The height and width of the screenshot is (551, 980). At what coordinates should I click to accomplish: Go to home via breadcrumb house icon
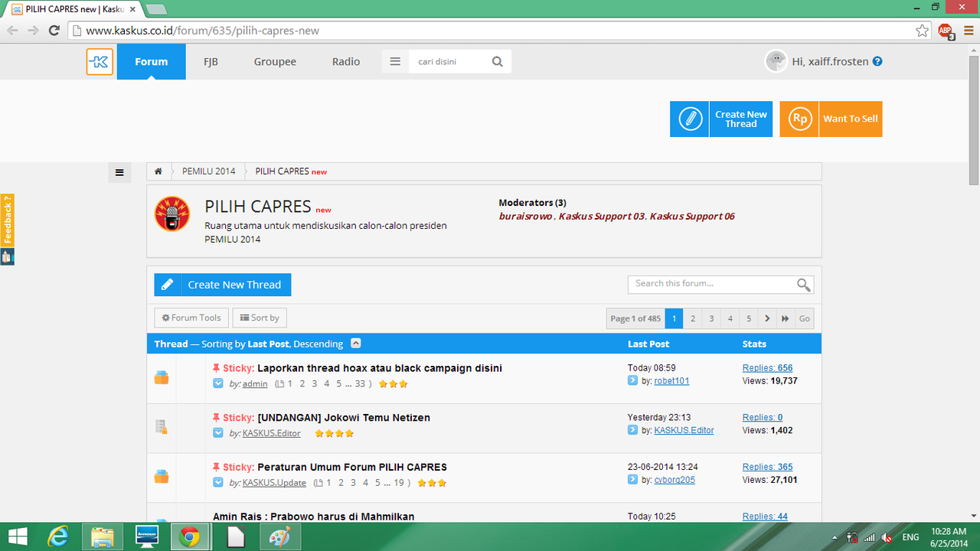(x=158, y=171)
